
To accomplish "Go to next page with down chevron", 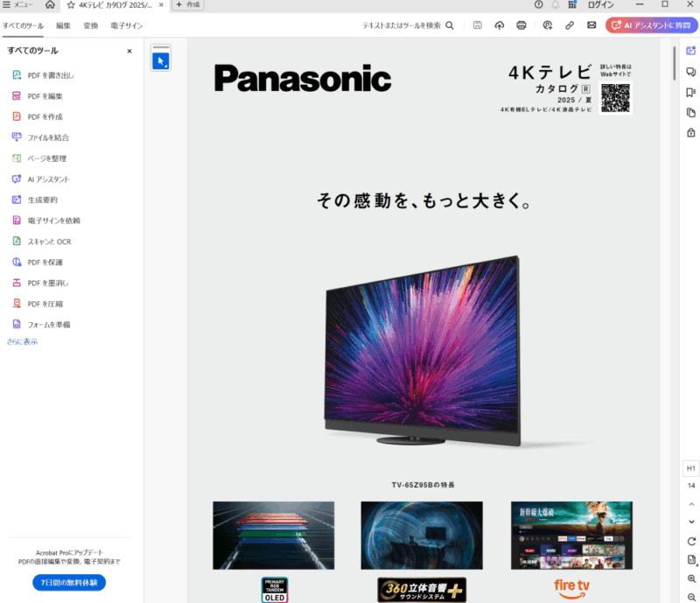I will pos(691,522).
